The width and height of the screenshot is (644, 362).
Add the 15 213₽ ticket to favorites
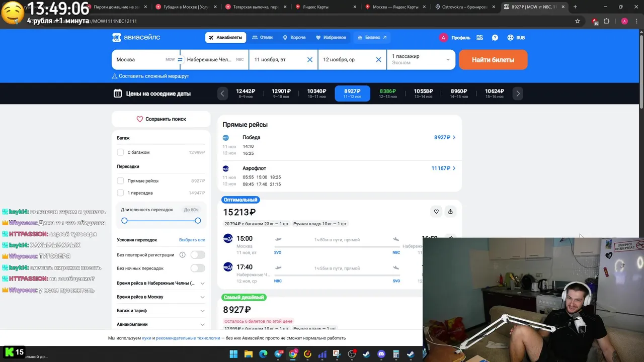(x=436, y=212)
